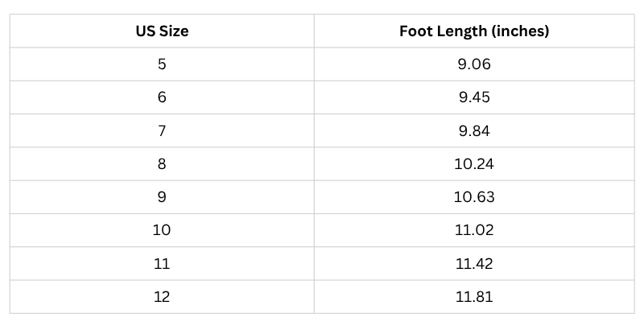Select the US size 8 cell
The image size is (644, 322).
click(x=162, y=164)
